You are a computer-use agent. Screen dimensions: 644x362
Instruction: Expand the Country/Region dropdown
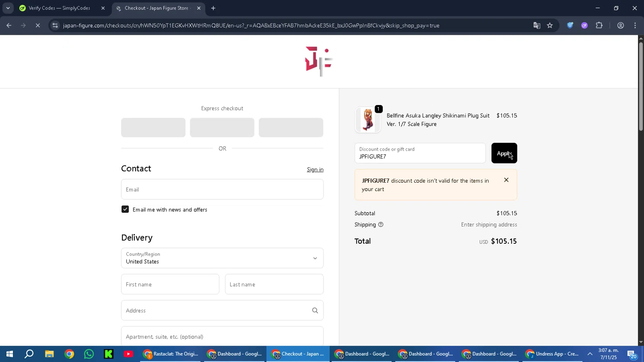(x=222, y=258)
